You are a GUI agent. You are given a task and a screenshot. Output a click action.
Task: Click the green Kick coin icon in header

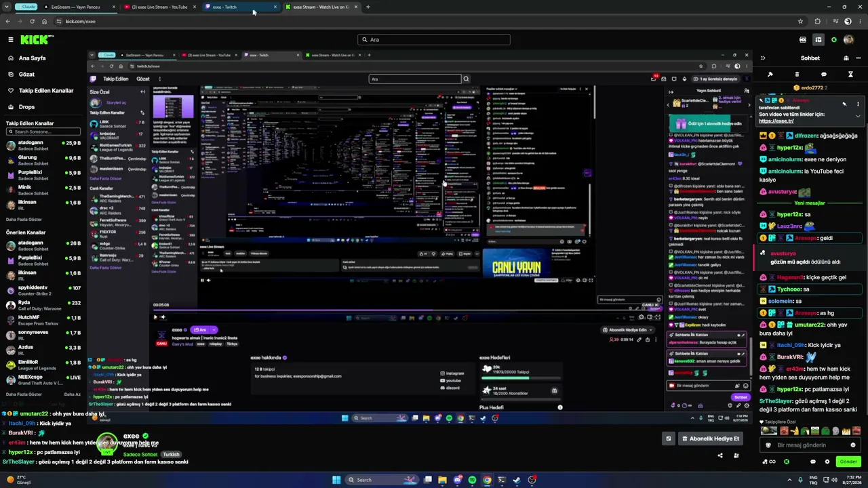pyautogui.click(x=834, y=40)
